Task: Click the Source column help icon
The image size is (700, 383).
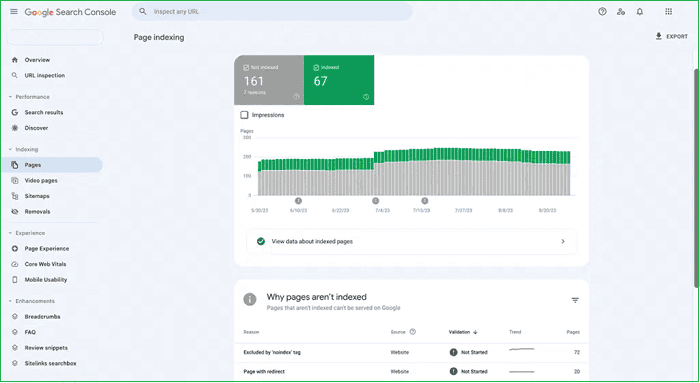Action: pyautogui.click(x=412, y=332)
